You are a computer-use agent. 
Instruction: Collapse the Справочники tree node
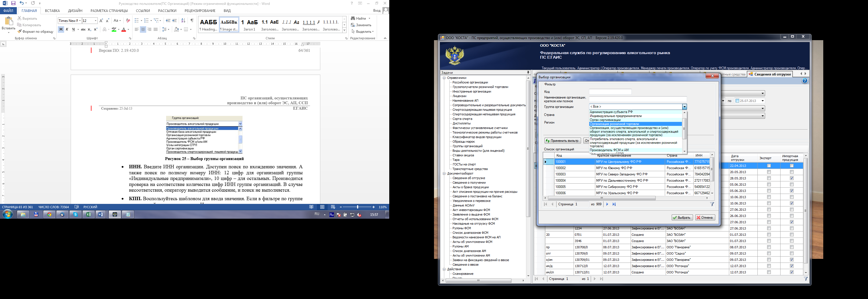click(x=444, y=78)
